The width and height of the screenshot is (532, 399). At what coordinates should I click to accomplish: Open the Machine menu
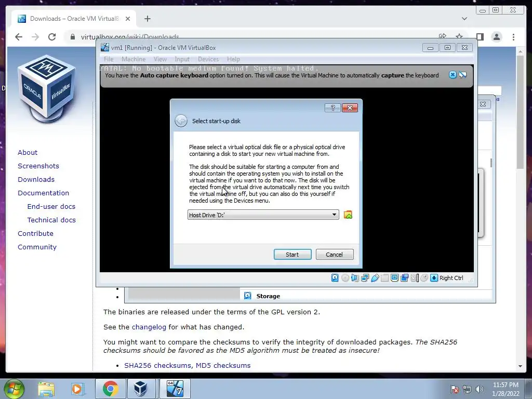[134, 59]
